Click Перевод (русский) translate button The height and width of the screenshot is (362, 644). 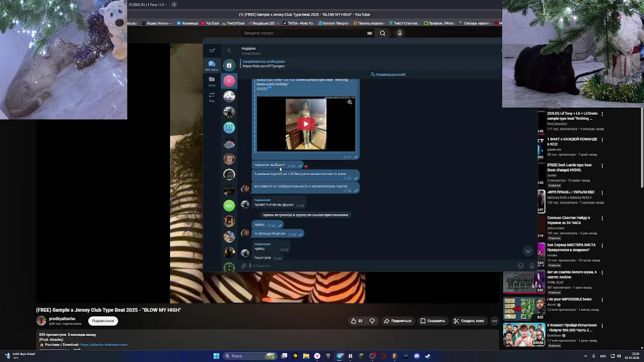click(388, 74)
